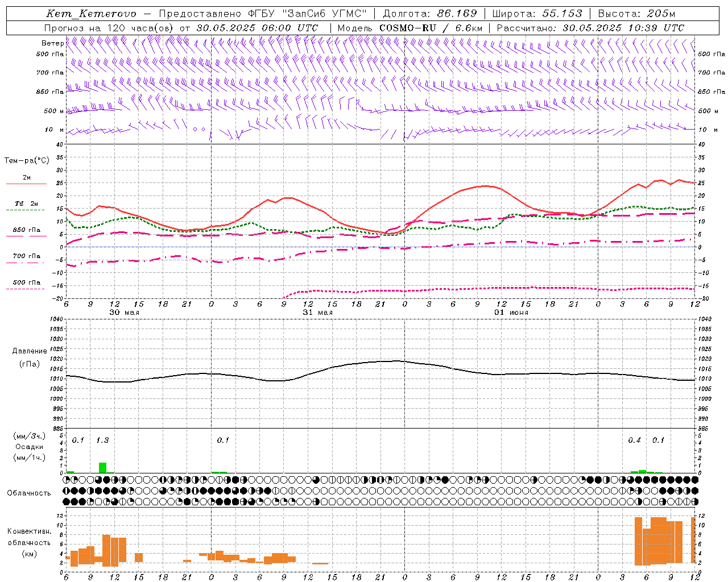The image size is (728, 582).
Task: Click the dashed line sample under "Td 2м"
Action: [25, 210]
